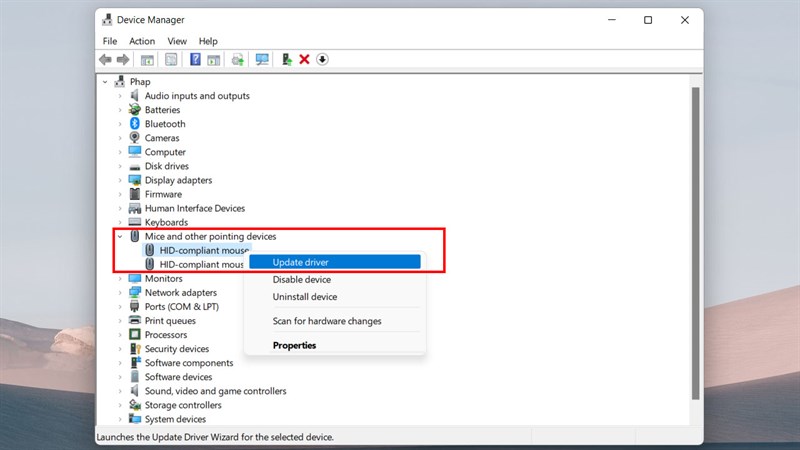Expand the Display adapters category

[119, 180]
